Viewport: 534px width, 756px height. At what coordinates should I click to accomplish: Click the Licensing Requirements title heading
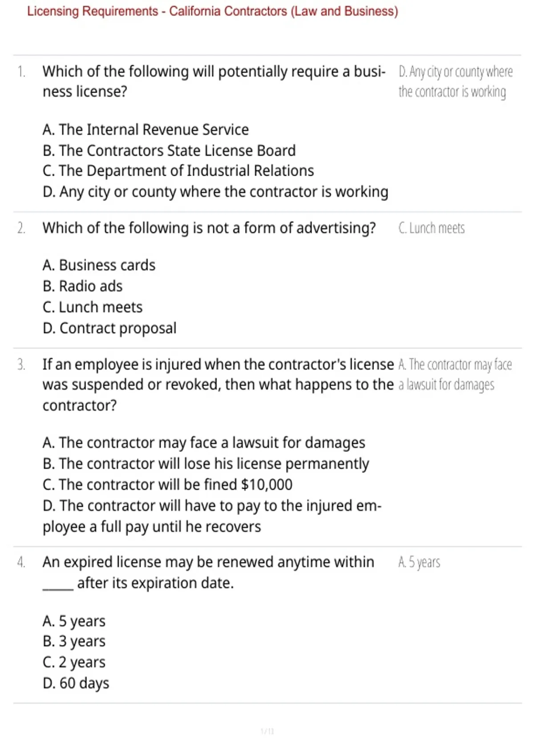[212, 11]
